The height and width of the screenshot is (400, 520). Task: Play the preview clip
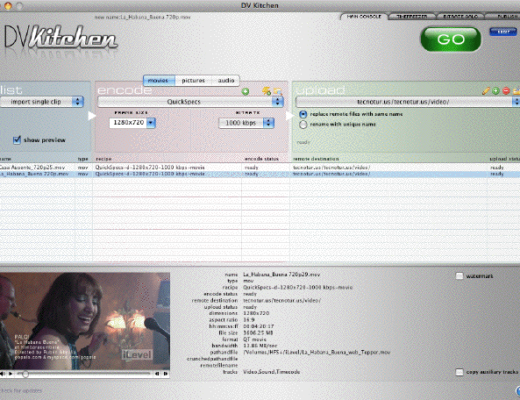[10, 374]
